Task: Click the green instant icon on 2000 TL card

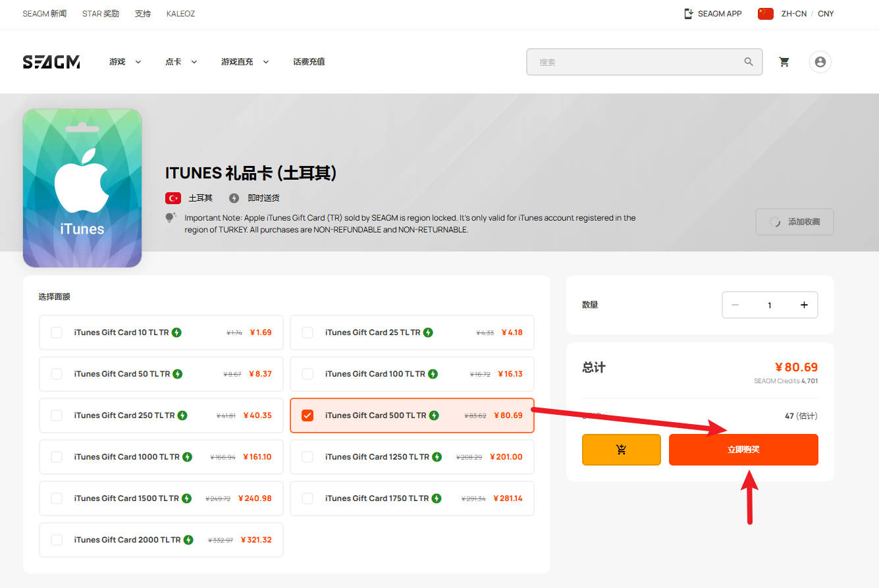Action: pyautogui.click(x=188, y=540)
